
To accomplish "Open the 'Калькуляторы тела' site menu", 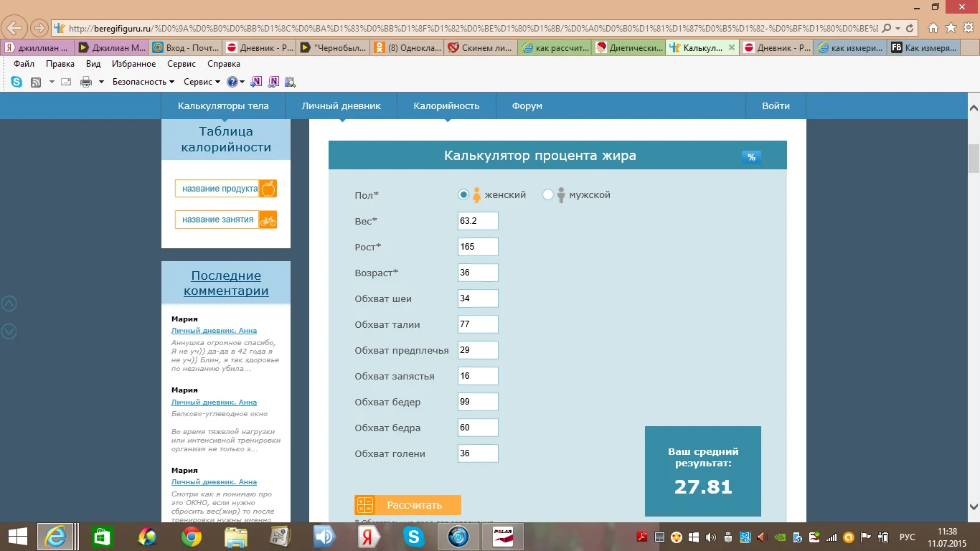I will coord(223,106).
